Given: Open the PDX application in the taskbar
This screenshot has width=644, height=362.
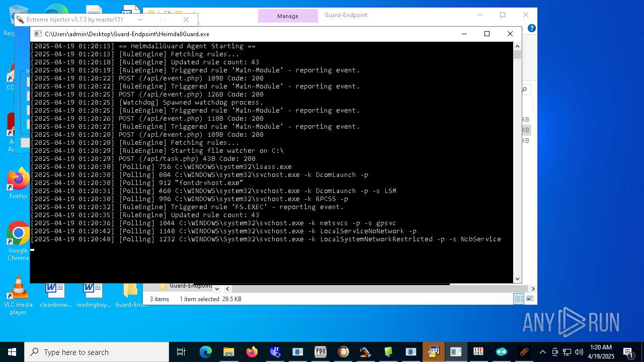Looking at the screenshot, I should [x=320, y=352].
